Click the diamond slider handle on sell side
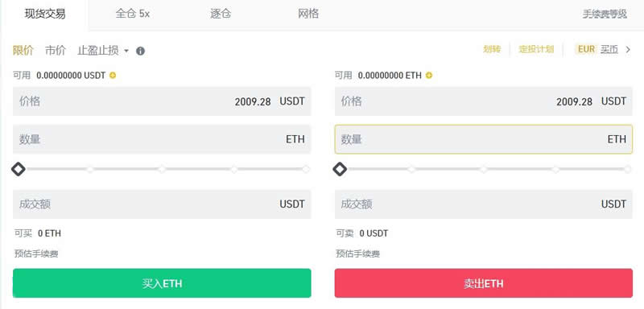 click(x=340, y=169)
